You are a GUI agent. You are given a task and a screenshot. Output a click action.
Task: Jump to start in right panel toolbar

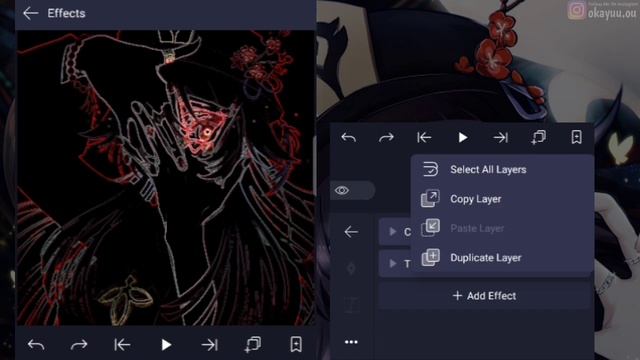[424, 138]
